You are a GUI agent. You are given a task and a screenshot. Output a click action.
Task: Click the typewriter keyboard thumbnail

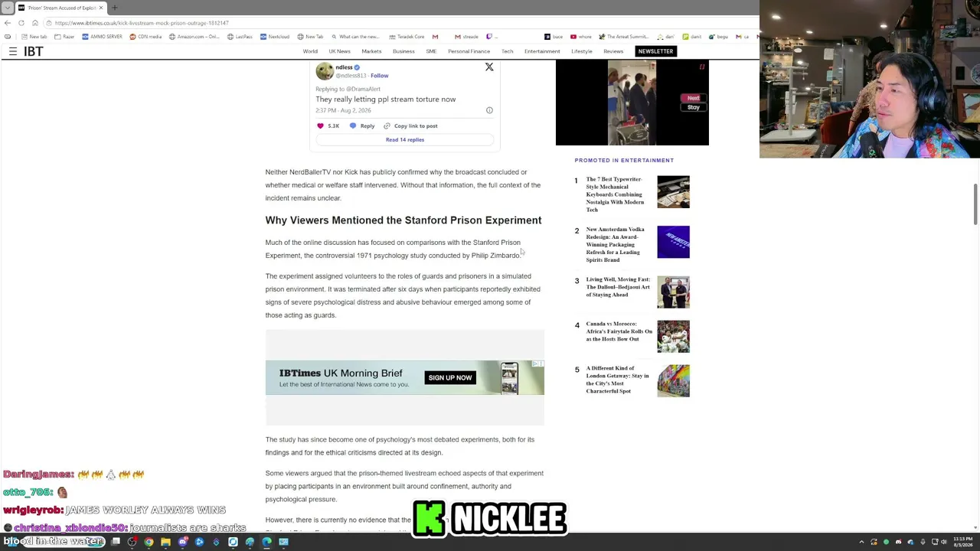(673, 192)
